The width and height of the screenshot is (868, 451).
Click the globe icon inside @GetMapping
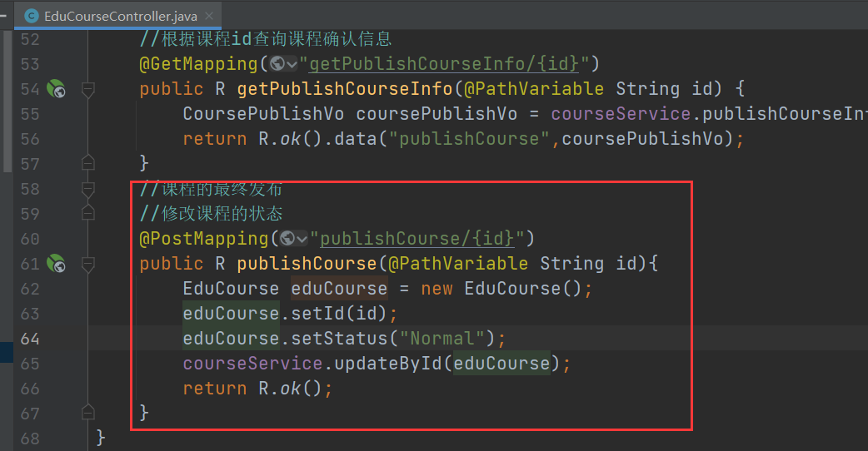tap(277, 64)
